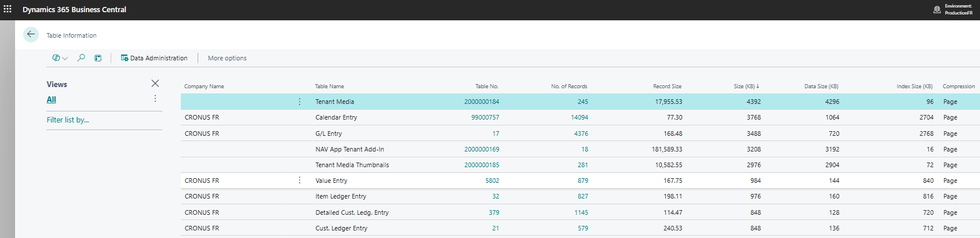Open record count 4376 link
This screenshot has width=980, height=238.
[581, 134]
